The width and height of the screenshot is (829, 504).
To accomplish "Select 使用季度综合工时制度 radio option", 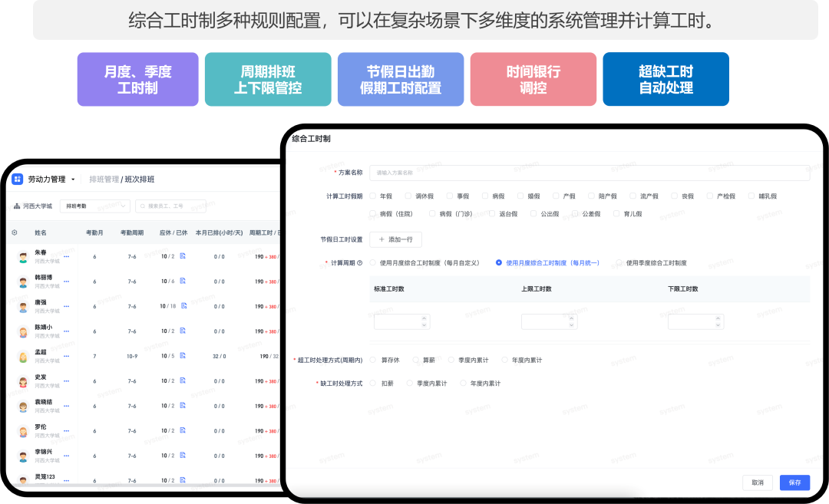I will [x=619, y=263].
